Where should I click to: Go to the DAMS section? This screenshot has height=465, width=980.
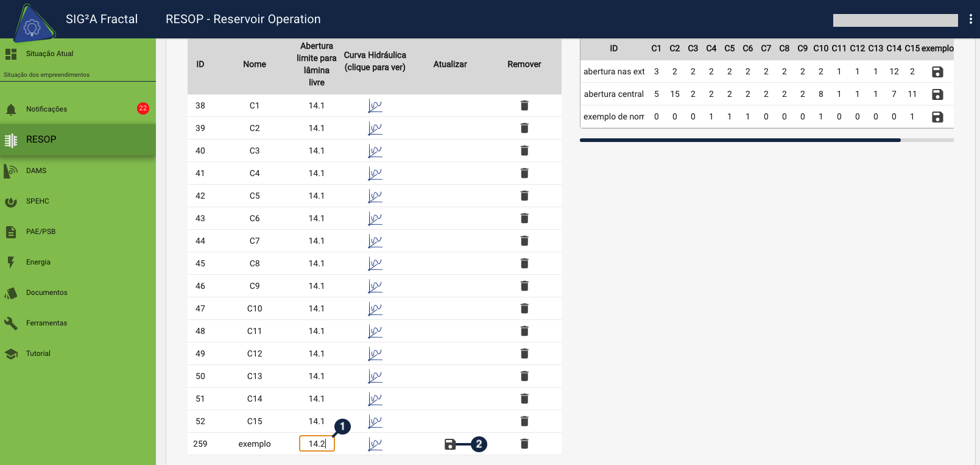(x=37, y=171)
